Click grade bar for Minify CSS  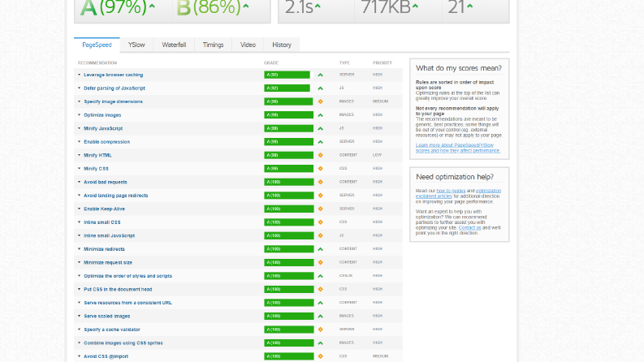(289, 169)
